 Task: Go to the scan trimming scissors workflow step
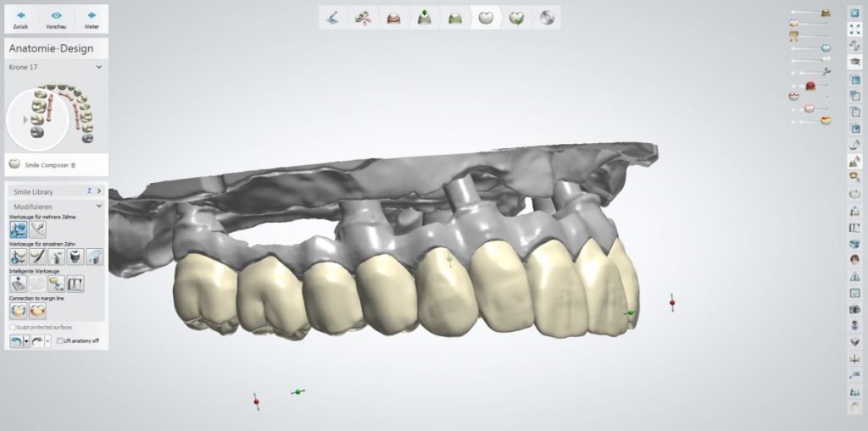tap(363, 18)
